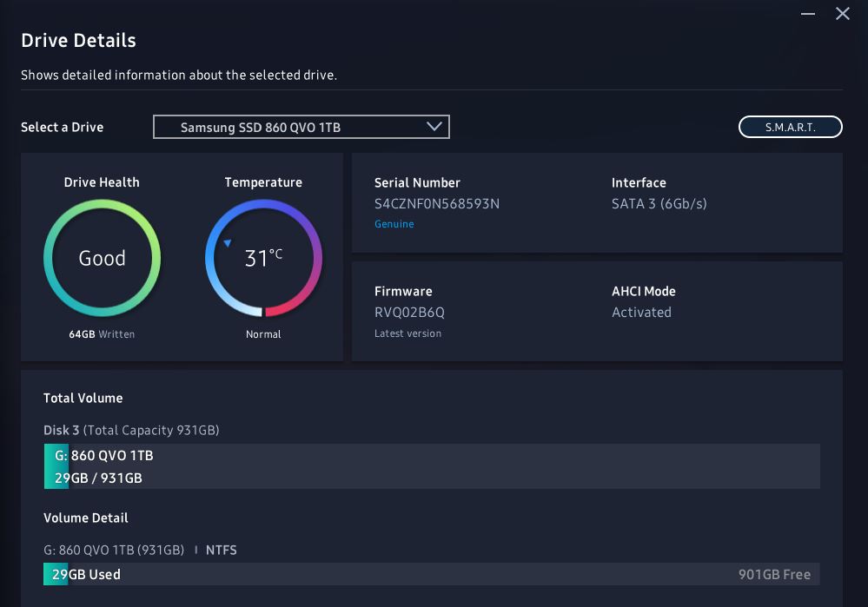This screenshot has width=868, height=607.
Task: Click the Genuine link under serial number
Action: 394,224
